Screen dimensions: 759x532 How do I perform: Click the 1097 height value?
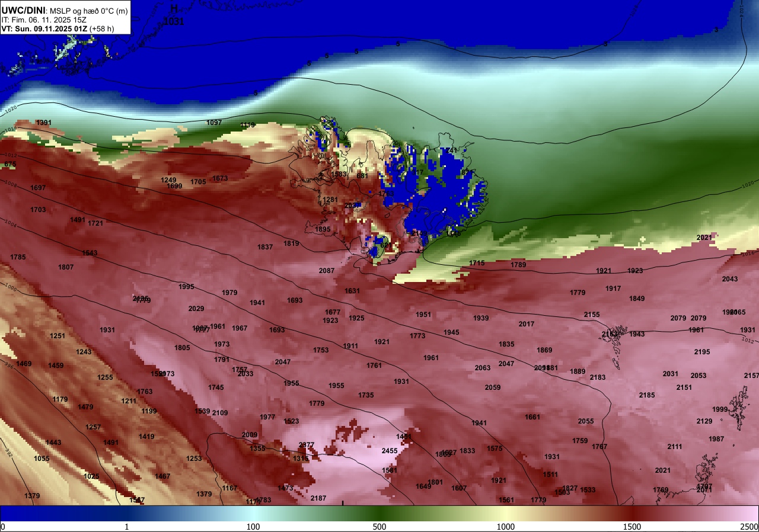tap(214, 123)
